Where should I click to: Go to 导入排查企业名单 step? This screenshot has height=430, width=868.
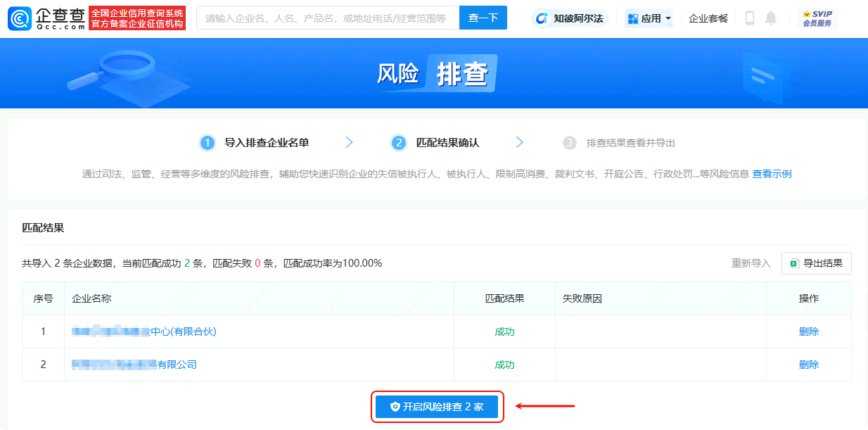(x=266, y=143)
